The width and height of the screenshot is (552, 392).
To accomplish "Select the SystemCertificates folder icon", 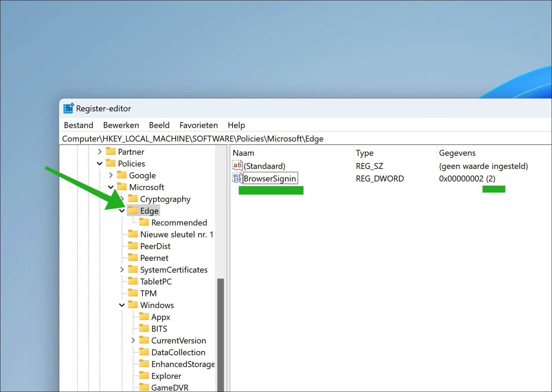I will pos(133,269).
